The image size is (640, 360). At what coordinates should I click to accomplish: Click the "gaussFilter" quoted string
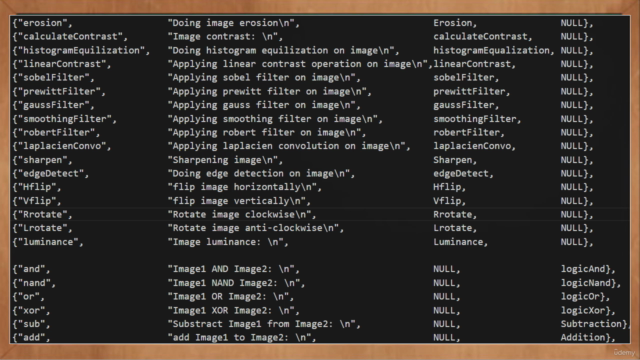53,105
